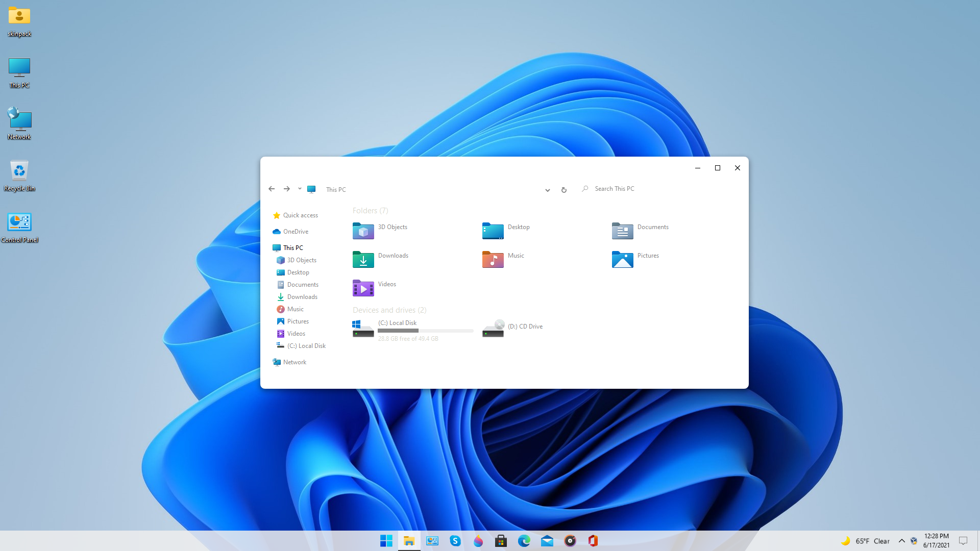Screen dimensions: 980x551
Task: Open Microsoft Edge from taskbar
Action: [524, 541]
